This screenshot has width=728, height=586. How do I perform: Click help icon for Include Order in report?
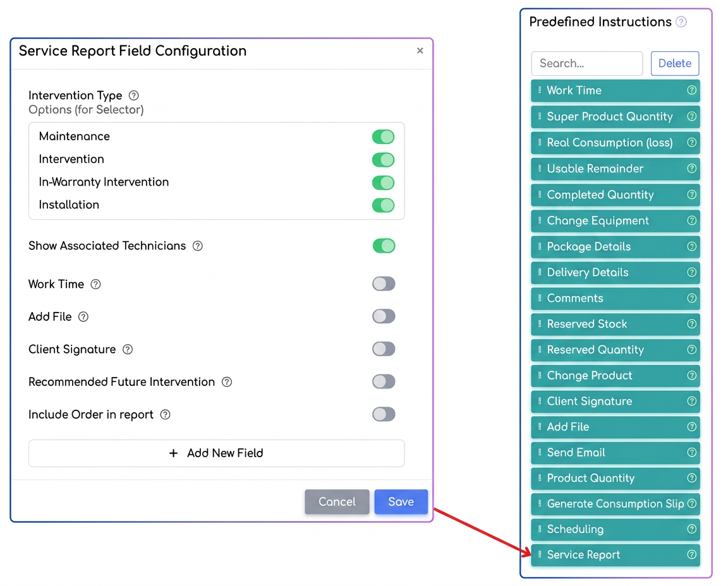[166, 414]
